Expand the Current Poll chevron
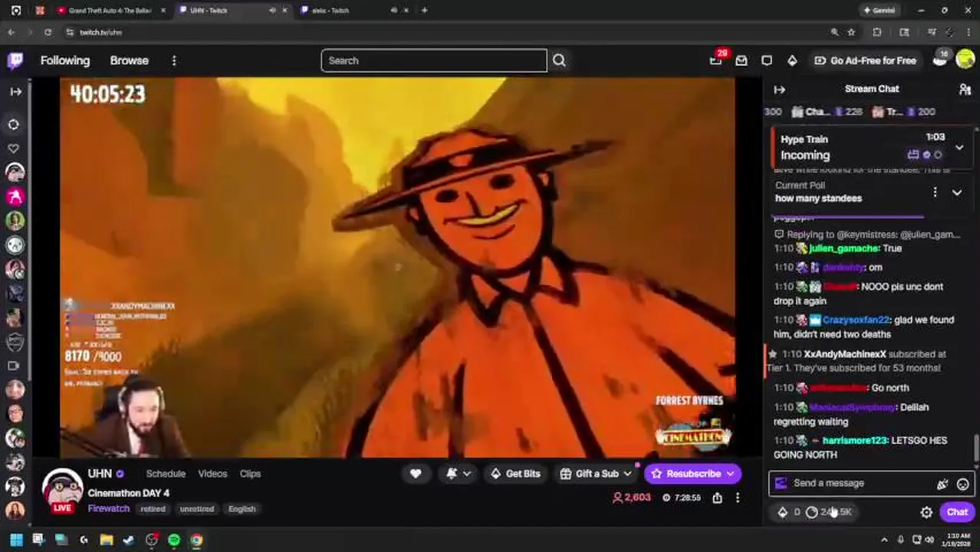 click(x=957, y=192)
